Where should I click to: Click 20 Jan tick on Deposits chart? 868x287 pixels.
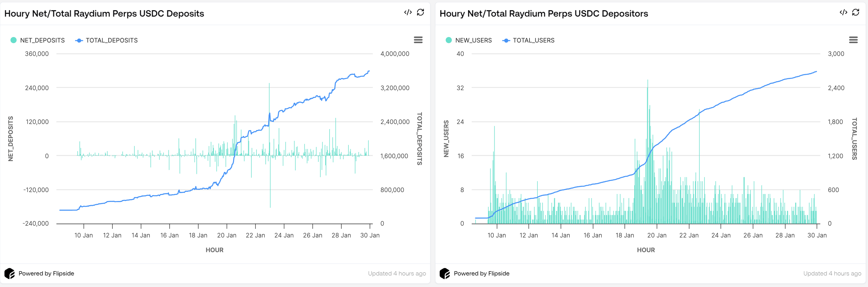(227, 235)
